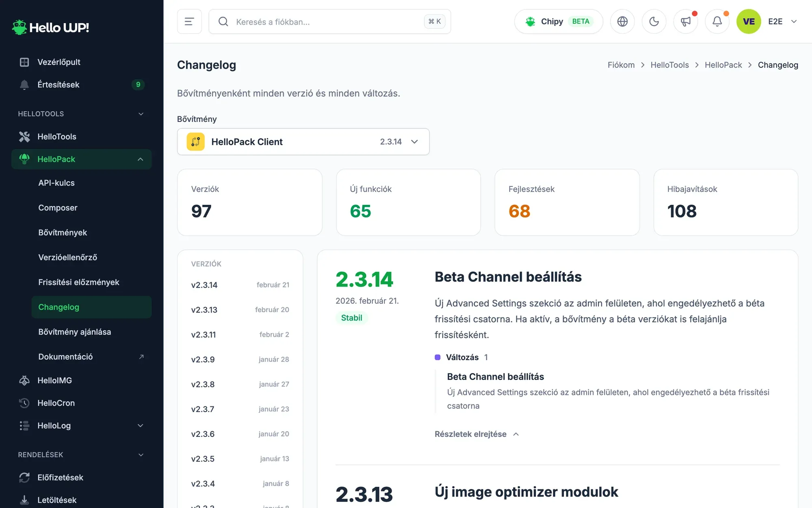Open HelloTools sidebar item
This screenshot has height=508, width=812.
click(x=82, y=137)
